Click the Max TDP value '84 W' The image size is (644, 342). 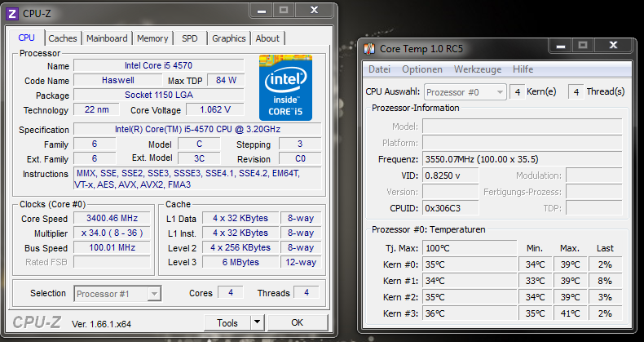pyautogui.click(x=226, y=80)
